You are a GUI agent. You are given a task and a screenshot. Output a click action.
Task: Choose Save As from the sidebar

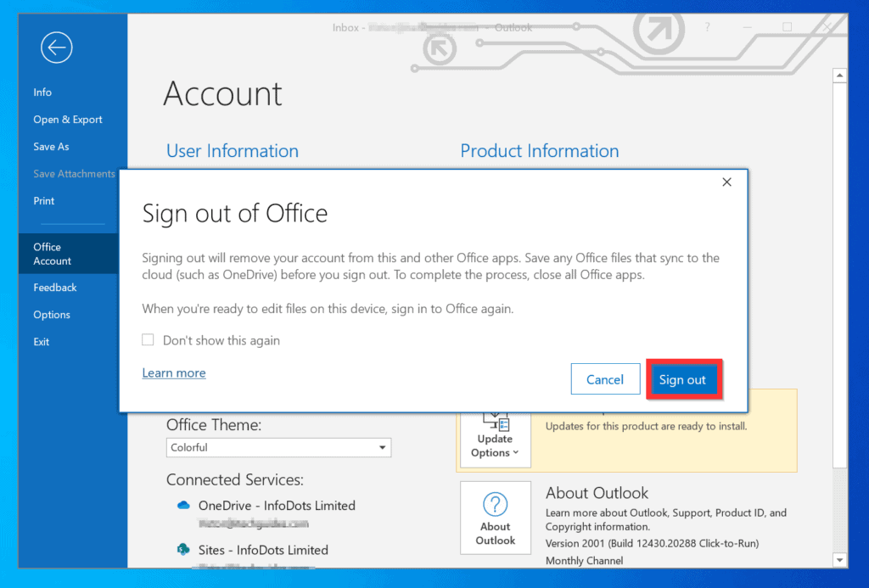click(51, 146)
